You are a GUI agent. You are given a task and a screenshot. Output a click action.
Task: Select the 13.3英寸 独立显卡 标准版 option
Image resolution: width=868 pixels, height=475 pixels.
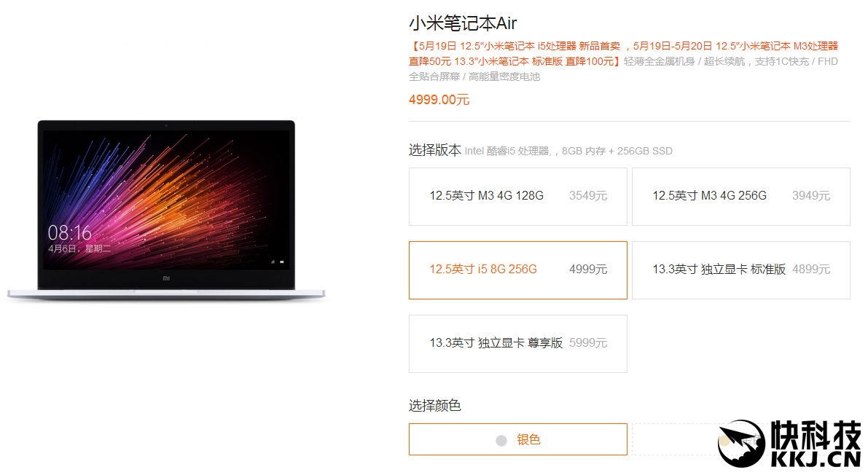pos(740,270)
